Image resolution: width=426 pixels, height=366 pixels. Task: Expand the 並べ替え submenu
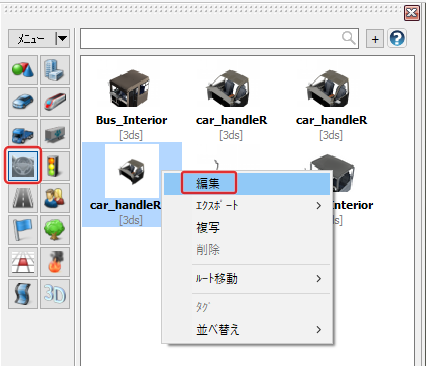[x=247, y=329]
